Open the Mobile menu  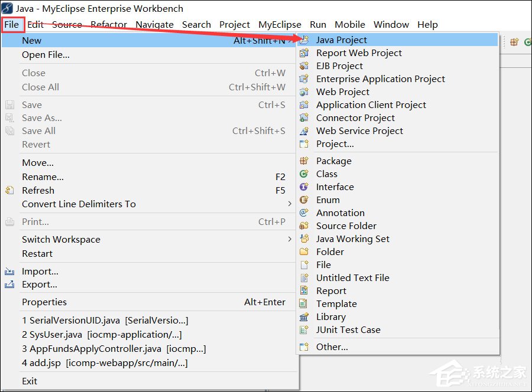[x=350, y=24]
